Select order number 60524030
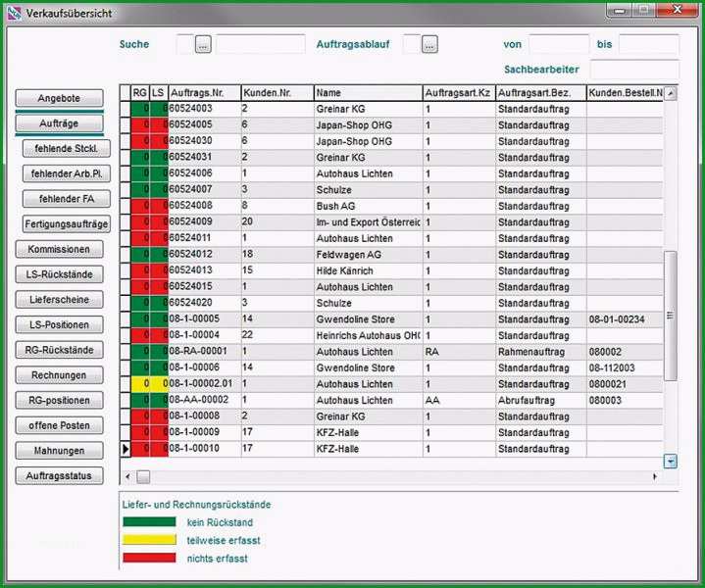 click(x=190, y=141)
